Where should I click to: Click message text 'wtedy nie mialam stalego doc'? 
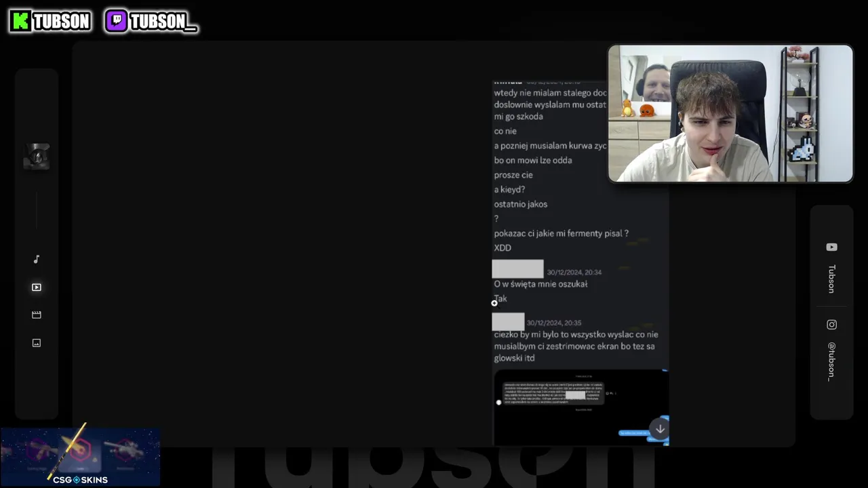(551, 93)
